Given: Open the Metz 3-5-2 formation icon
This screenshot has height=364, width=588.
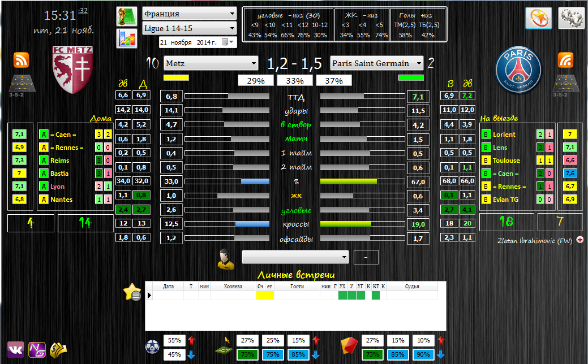Looking at the screenshot, I should 22,85.
